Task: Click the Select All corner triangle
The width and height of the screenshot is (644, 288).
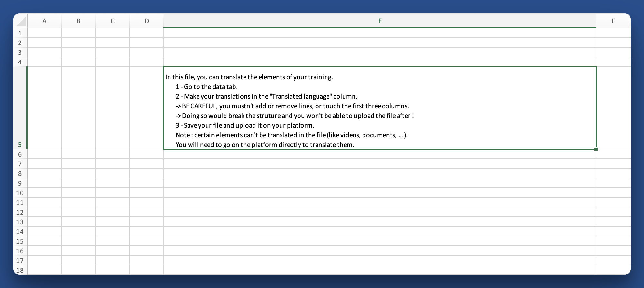Action: coord(20,21)
